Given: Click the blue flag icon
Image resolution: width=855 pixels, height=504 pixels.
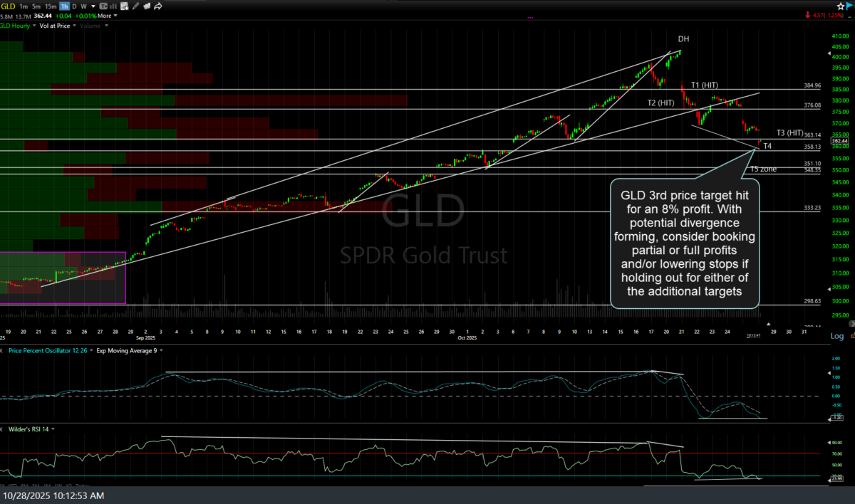Looking at the screenshot, I should pyautogui.click(x=850, y=6).
